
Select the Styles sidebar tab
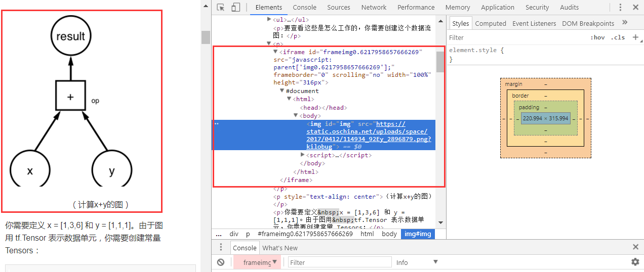461,23
